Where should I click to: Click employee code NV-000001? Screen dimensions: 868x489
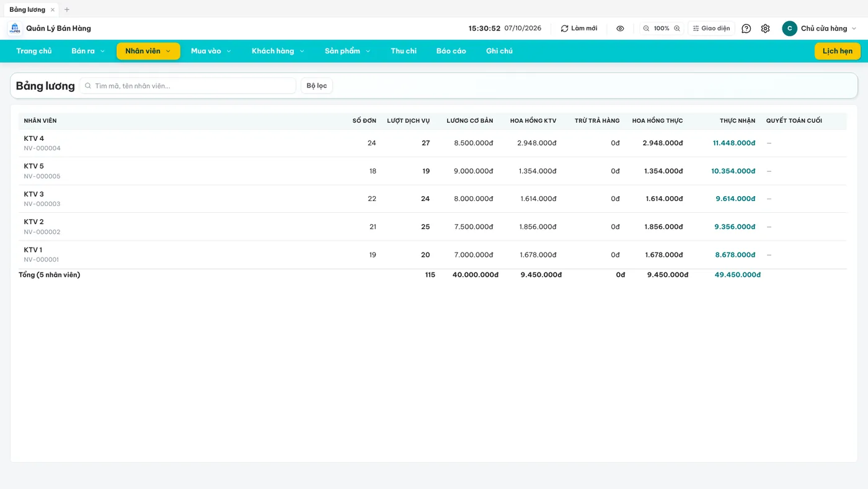(42, 260)
